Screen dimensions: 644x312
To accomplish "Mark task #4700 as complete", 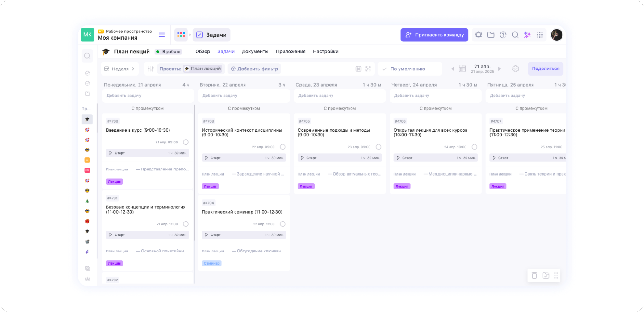I will (x=186, y=142).
